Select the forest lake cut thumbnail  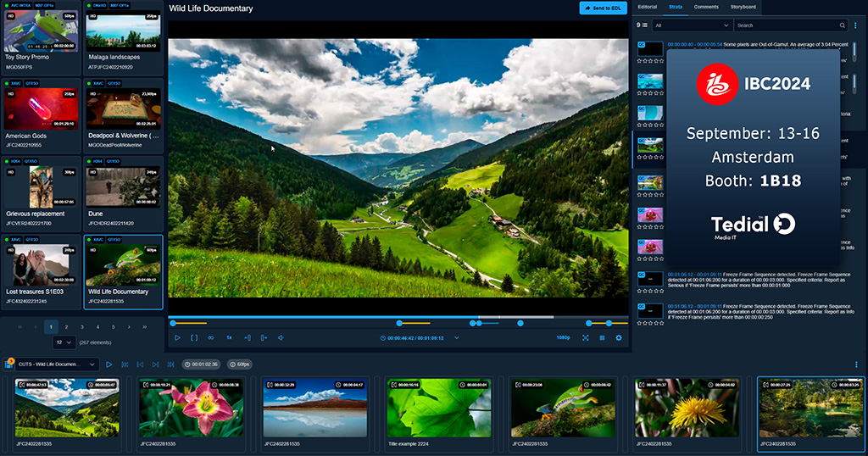pyautogui.click(x=811, y=409)
